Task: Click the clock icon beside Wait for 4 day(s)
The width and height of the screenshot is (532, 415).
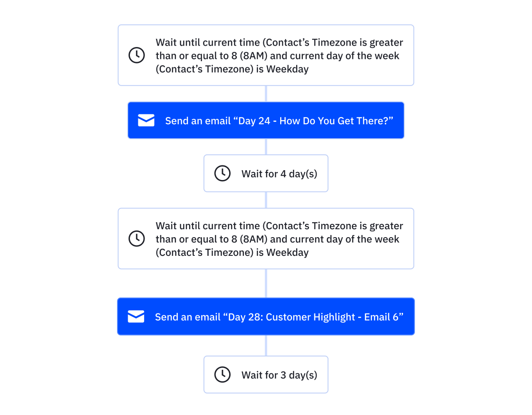Action: 223,173
